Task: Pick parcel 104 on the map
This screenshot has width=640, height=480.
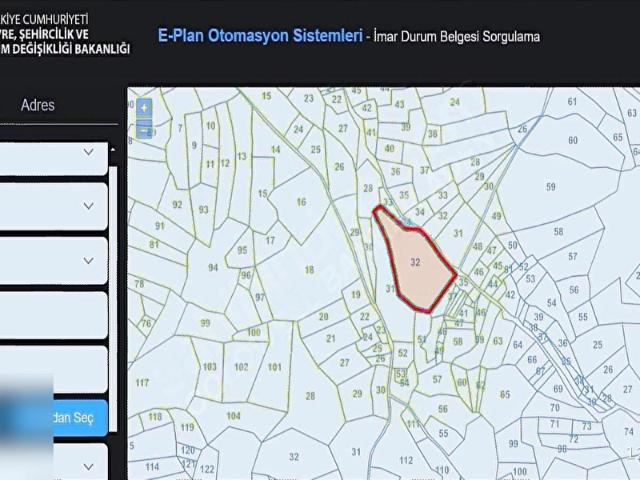Action: coord(234,415)
